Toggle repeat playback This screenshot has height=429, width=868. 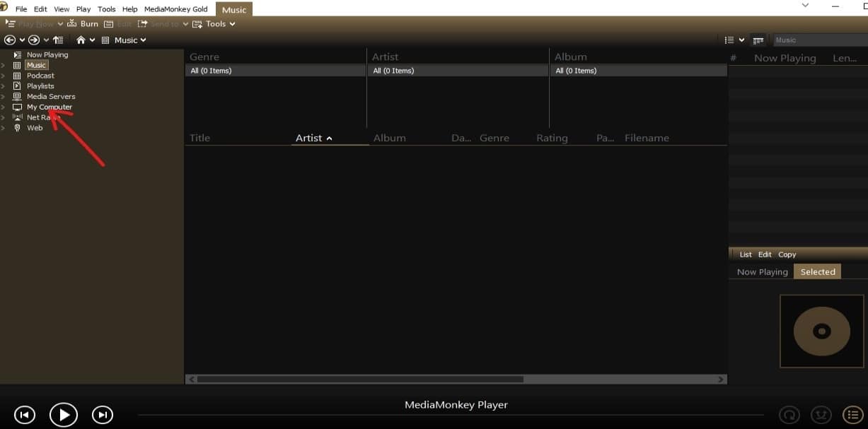pyautogui.click(x=789, y=415)
